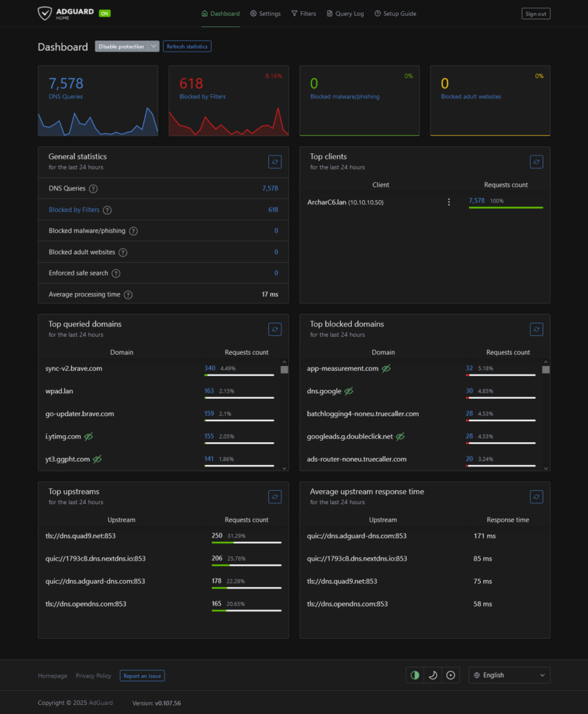588x714 pixels.
Task: Refresh the Top queried domains panel
Action: [x=275, y=329]
